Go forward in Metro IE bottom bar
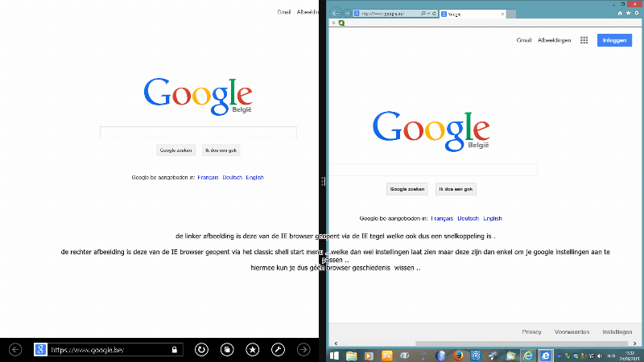 303,350
